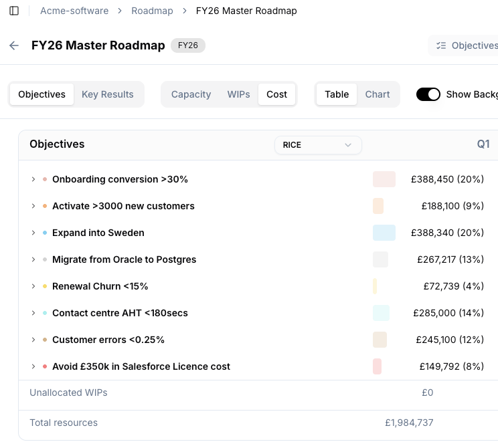Toggle the Show Background switch
498x448 pixels.
(428, 94)
